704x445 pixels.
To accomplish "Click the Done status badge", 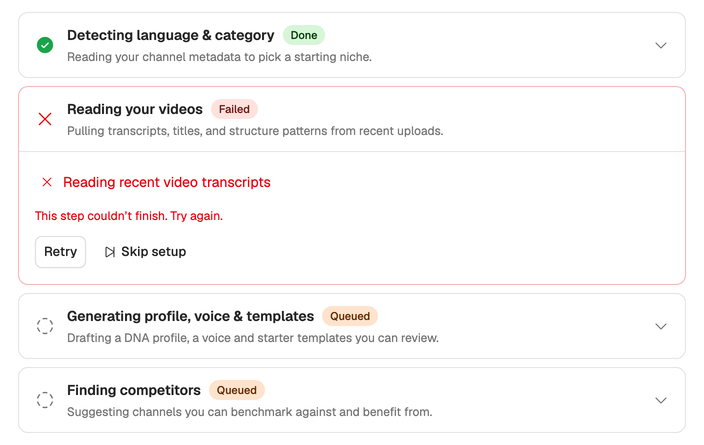I will click(x=304, y=35).
